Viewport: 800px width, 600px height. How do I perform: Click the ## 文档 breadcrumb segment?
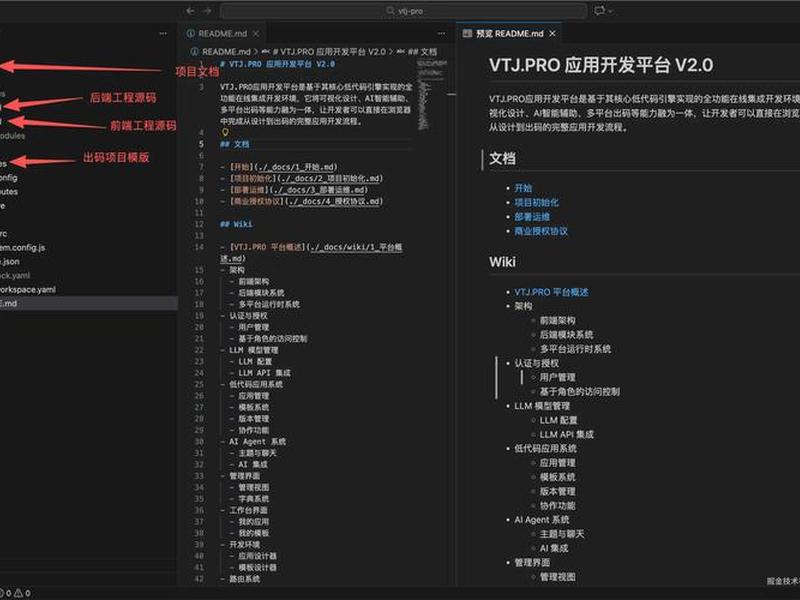422,52
